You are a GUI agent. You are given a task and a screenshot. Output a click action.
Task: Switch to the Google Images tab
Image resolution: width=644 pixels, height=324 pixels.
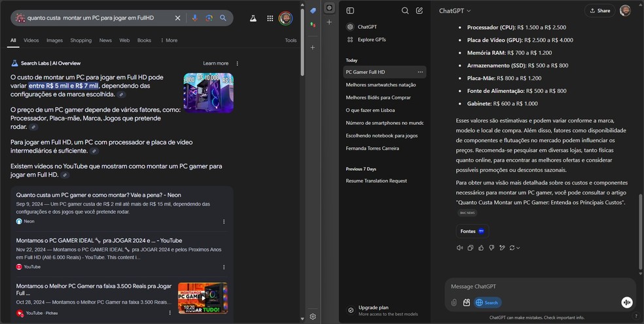[54, 40]
